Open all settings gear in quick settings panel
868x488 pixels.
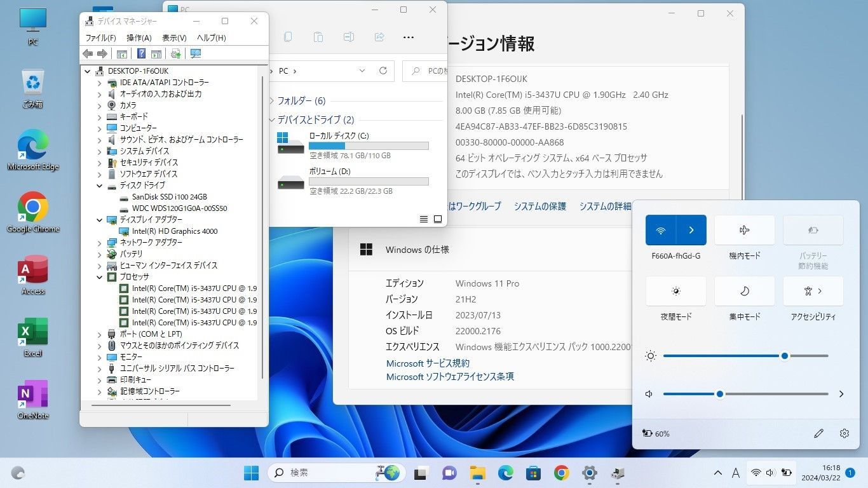[x=844, y=433]
